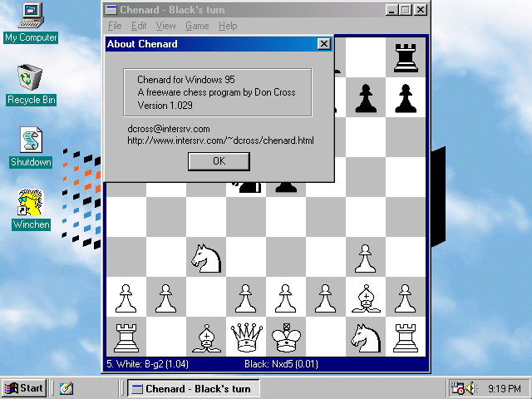Select the black pawn on h7
The image size is (532, 399).
coord(406,98)
